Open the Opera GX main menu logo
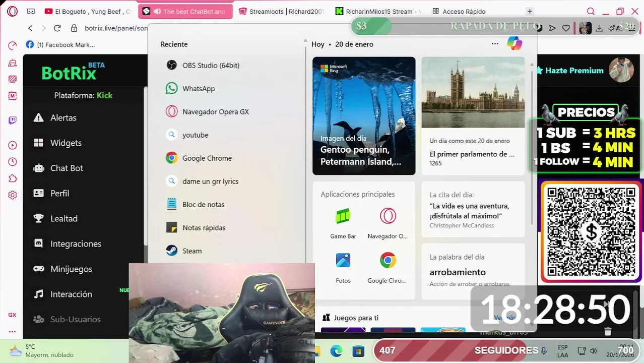 12,11
